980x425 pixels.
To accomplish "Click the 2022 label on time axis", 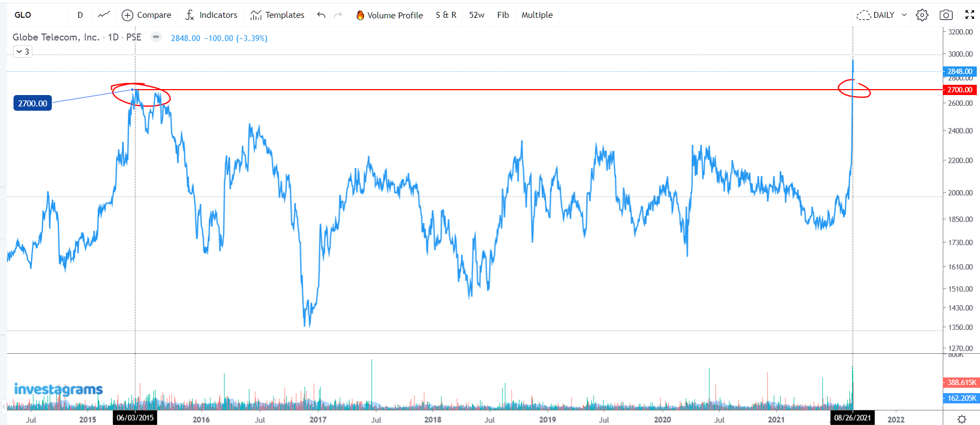I will pyautogui.click(x=896, y=420).
